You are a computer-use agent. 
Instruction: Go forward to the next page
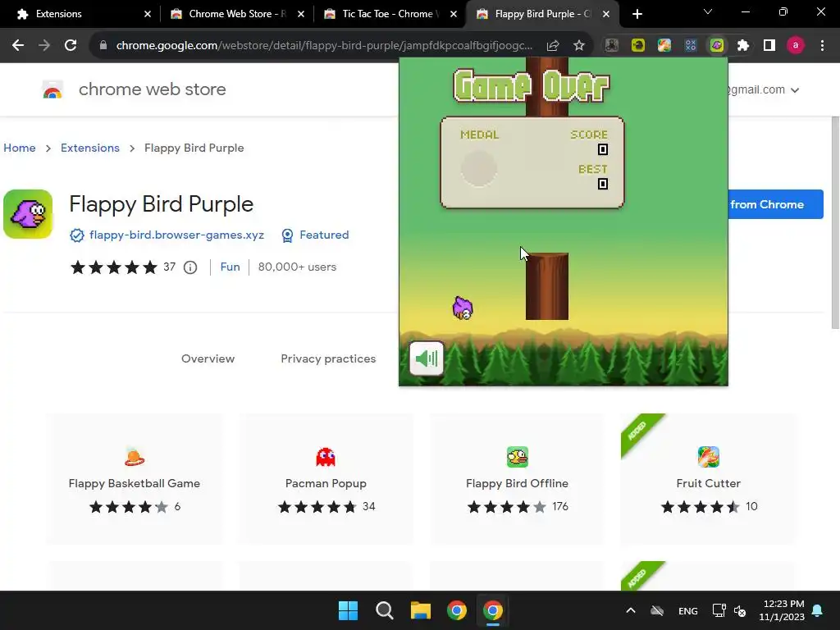click(44, 46)
